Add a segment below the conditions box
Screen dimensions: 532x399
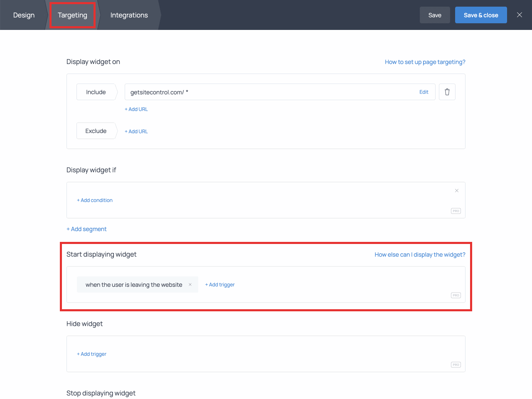point(86,229)
